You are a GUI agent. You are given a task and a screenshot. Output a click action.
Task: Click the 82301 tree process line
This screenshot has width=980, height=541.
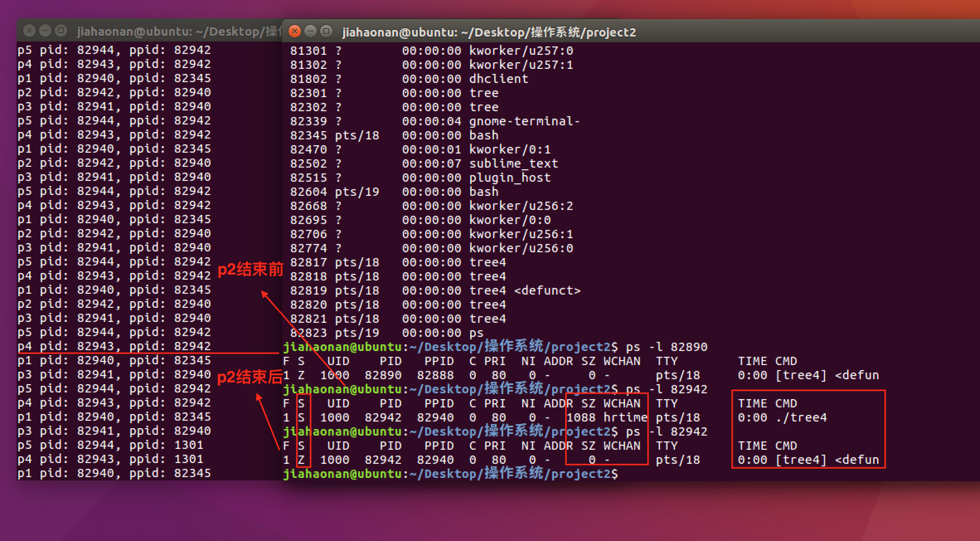coord(394,93)
